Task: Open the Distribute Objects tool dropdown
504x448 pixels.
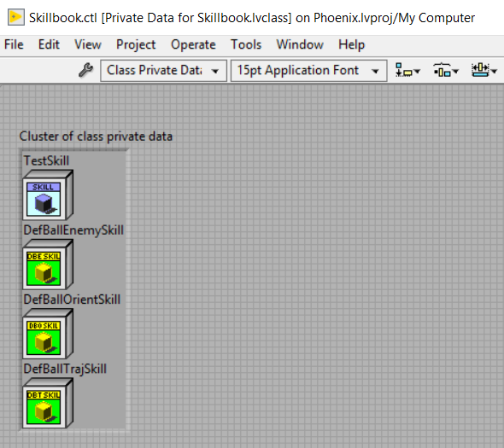Action: [446, 70]
